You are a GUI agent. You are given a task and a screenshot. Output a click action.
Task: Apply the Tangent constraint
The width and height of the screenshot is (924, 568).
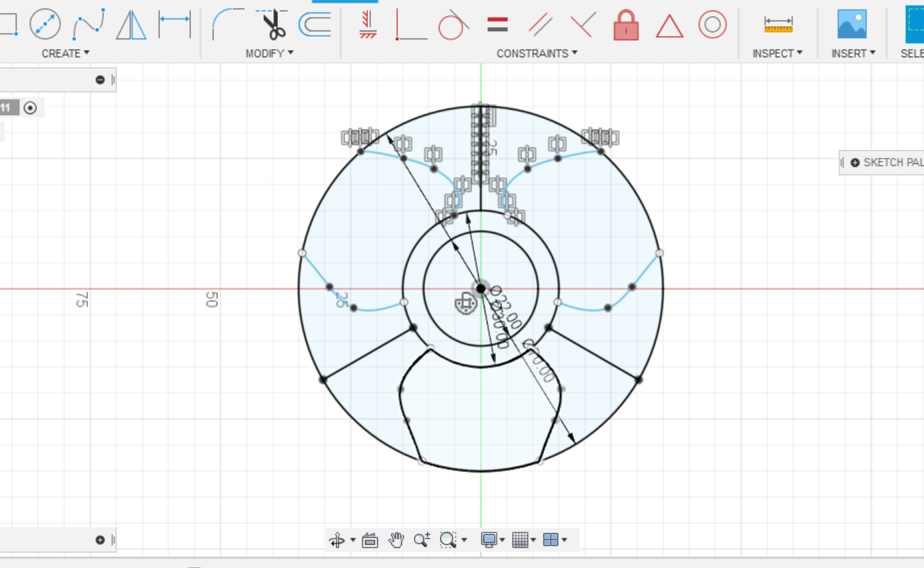click(453, 25)
